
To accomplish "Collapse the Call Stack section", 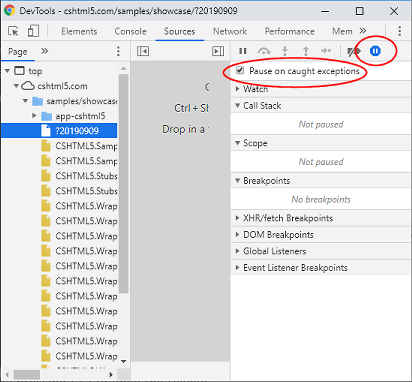I will [x=320, y=106].
